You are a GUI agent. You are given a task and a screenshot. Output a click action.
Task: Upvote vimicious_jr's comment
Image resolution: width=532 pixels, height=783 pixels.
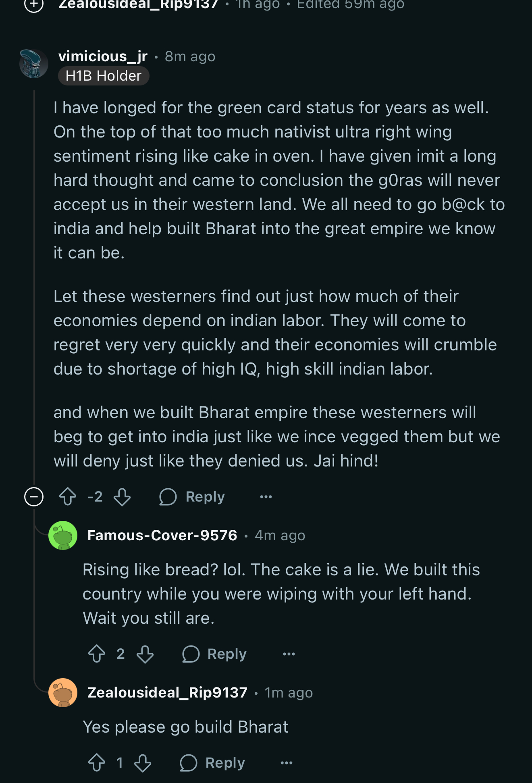68,497
